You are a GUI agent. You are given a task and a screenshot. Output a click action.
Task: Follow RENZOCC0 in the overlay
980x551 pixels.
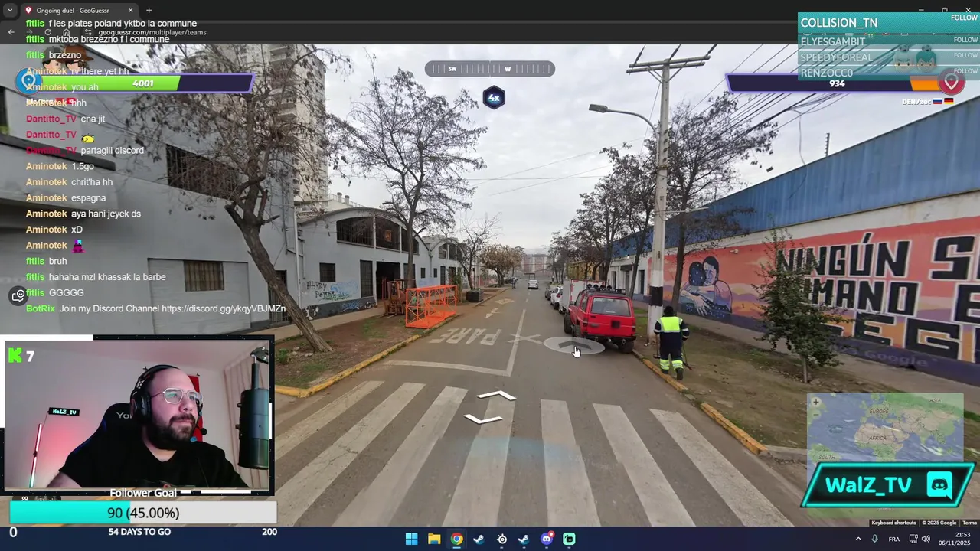click(965, 70)
